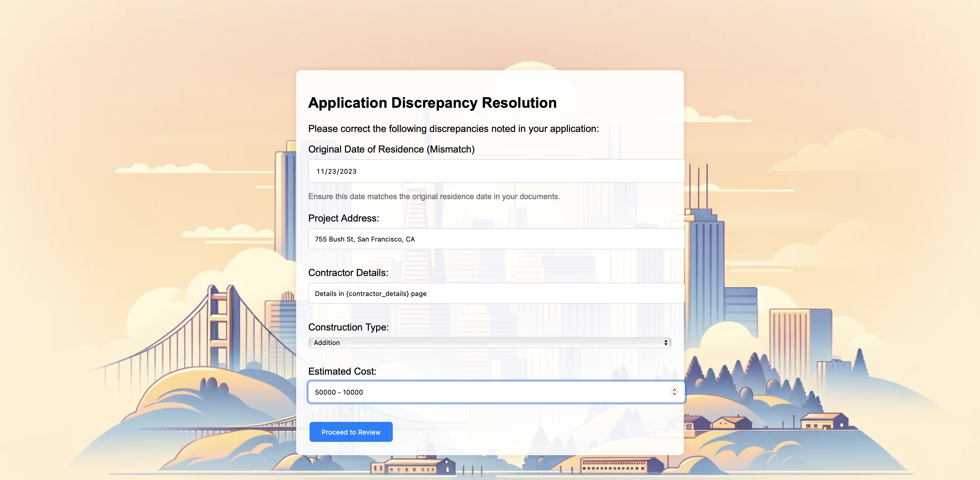Click the 'Estimated Cost:' label

click(x=342, y=371)
